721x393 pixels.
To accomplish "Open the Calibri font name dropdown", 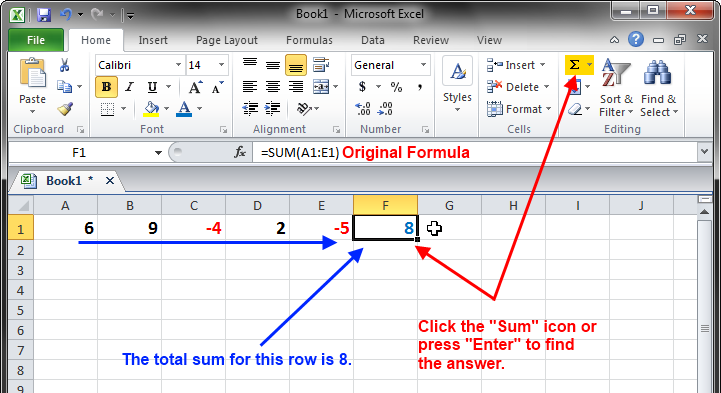I will (x=178, y=65).
